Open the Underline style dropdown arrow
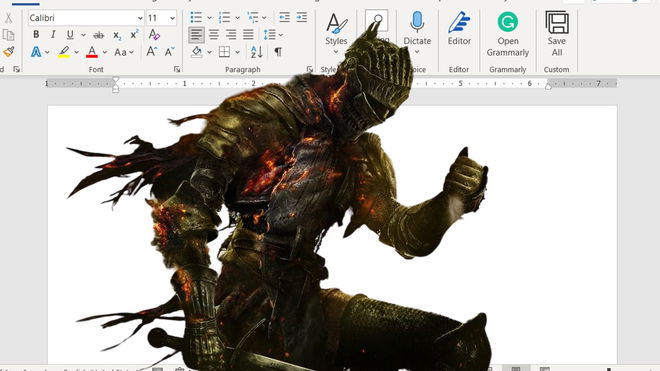 [83, 35]
